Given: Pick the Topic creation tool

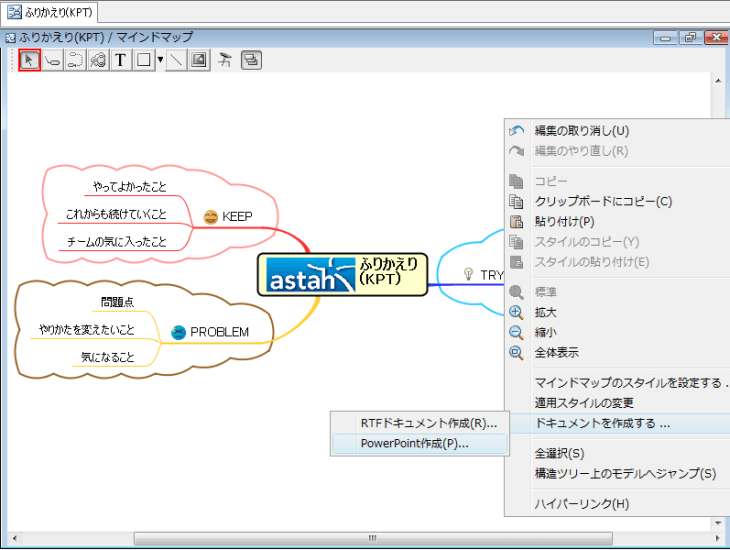Looking at the screenshot, I should [x=53, y=60].
